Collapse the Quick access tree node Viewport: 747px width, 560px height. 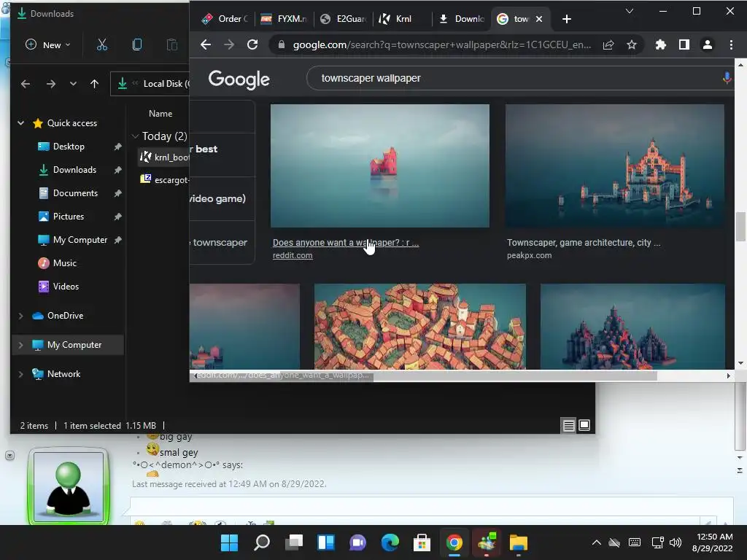point(21,122)
